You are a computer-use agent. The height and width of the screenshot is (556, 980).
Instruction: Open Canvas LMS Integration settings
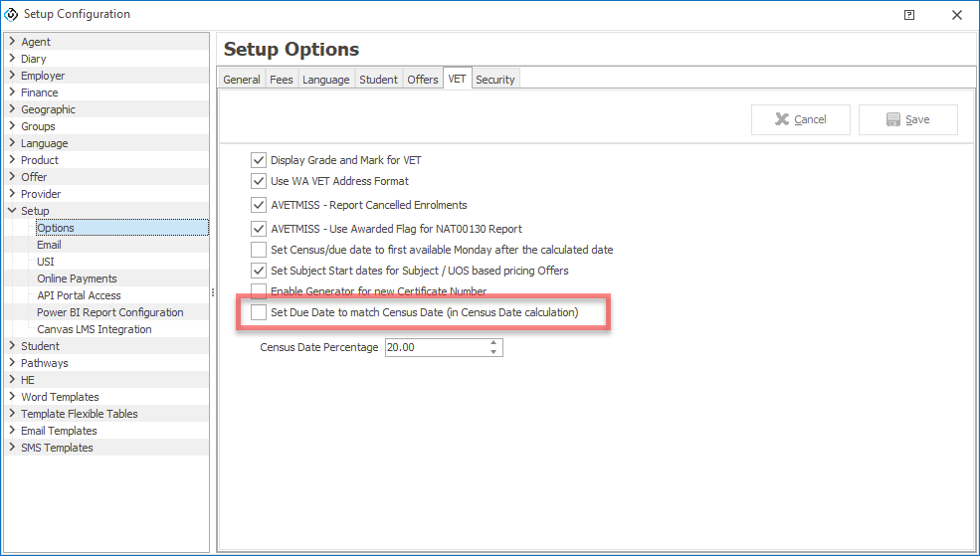coord(95,329)
